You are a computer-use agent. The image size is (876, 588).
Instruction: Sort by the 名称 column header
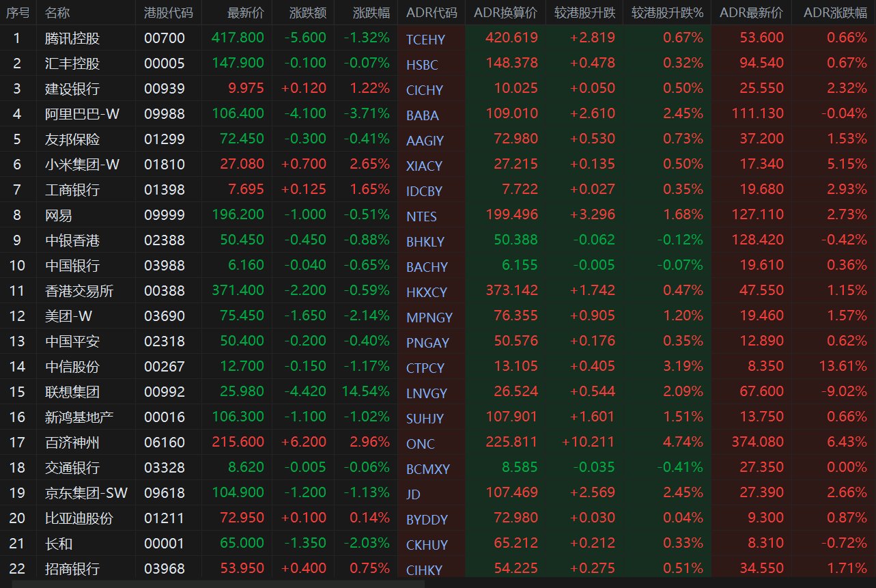click(57, 13)
